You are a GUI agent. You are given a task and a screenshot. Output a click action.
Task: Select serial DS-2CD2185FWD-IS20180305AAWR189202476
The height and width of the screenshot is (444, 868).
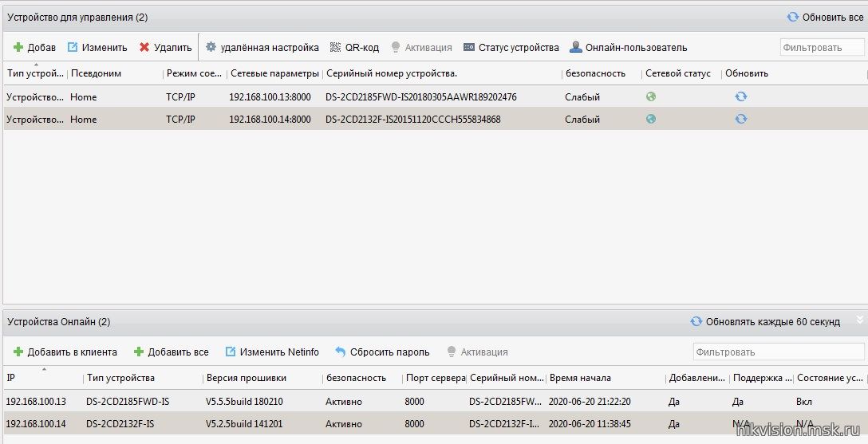point(420,97)
